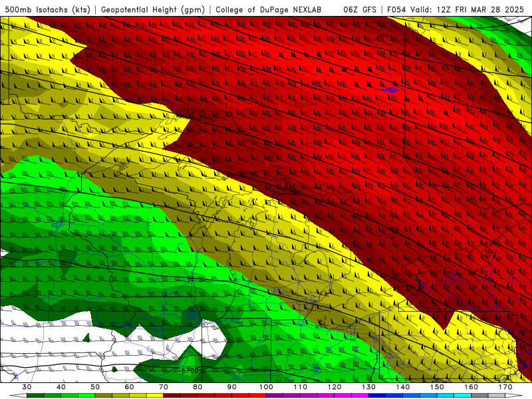Select the dark maroon swatch after yellow in legend
532x399 pixels.
172,395
